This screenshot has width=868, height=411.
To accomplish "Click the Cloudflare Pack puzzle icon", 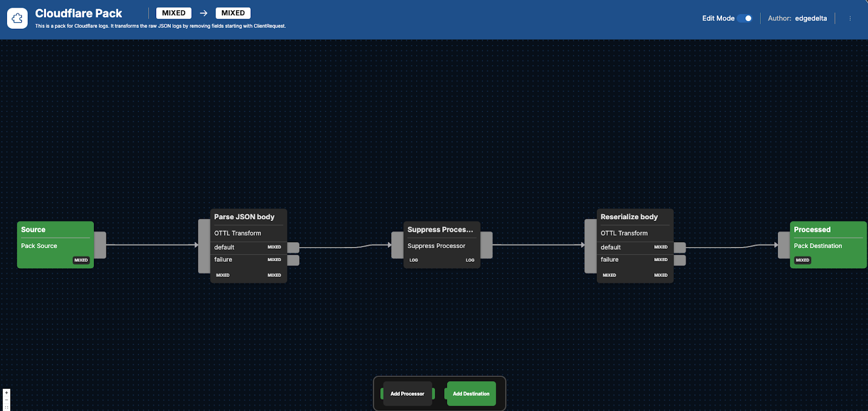I will [x=17, y=18].
